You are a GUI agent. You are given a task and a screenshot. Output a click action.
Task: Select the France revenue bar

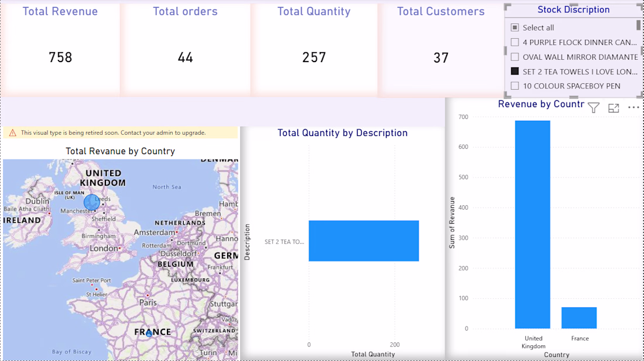pyautogui.click(x=579, y=318)
